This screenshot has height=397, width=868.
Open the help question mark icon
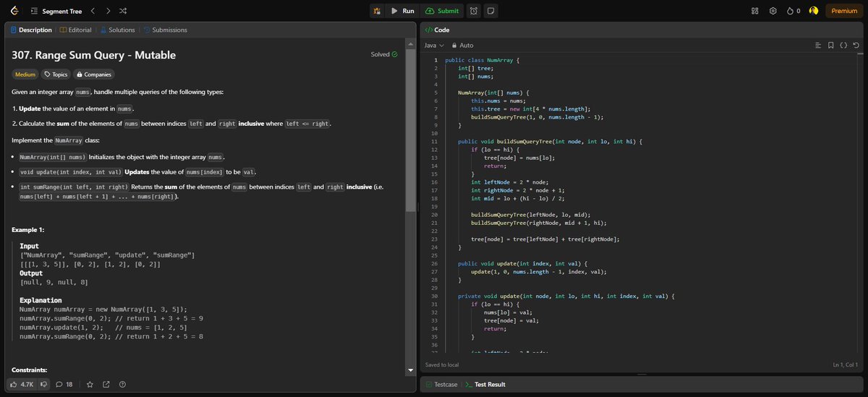click(x=122, y=384)
